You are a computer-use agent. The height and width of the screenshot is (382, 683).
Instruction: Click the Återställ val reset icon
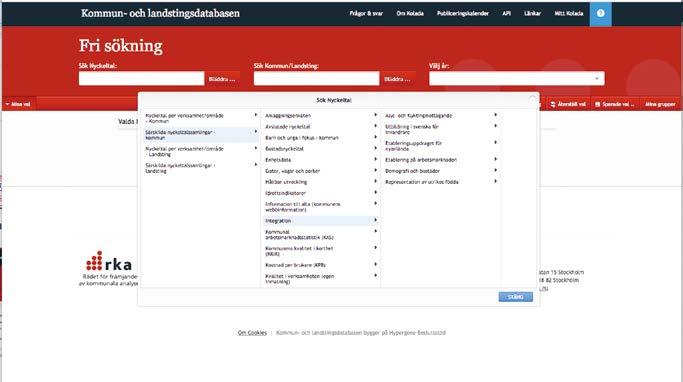coord(553,105)
